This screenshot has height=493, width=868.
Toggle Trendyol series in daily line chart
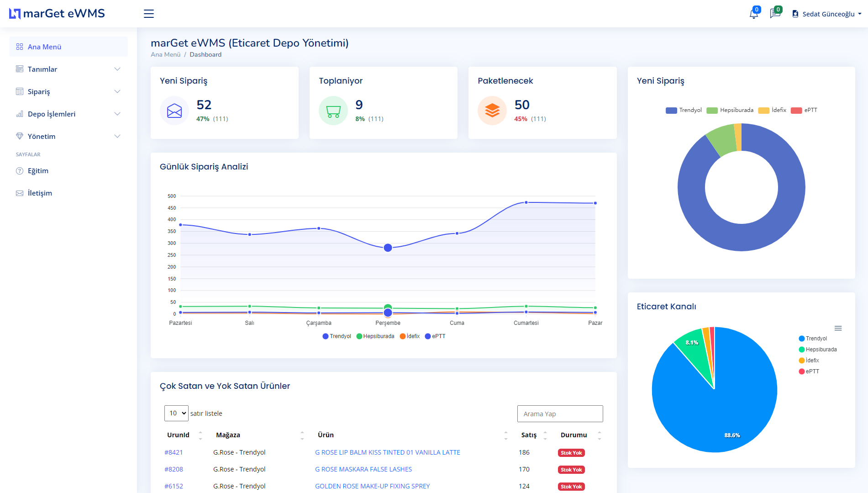point(337,336)
